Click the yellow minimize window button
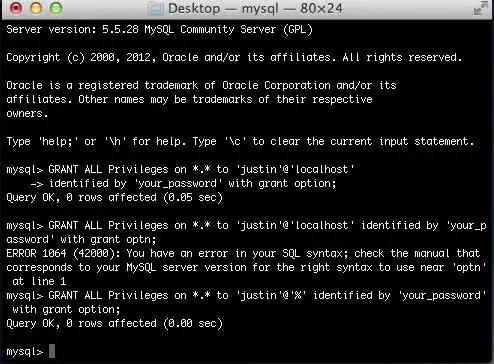Screen dimensions: 494x364 (x=36, y=8)
